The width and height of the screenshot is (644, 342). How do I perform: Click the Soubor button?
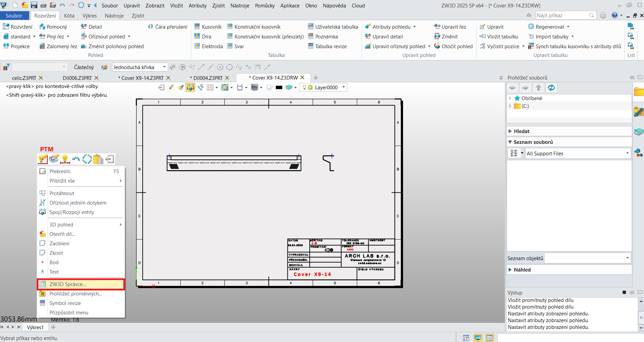click(14, 15)
